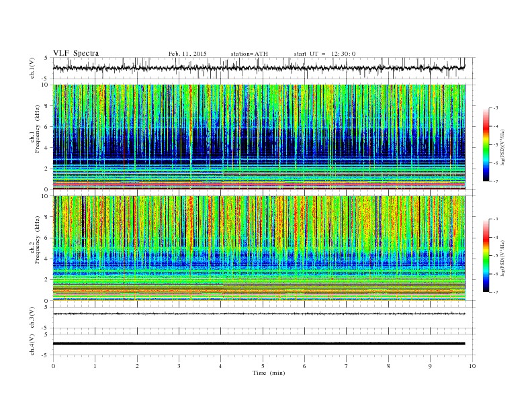Screen dimensions: 532x411
Task: Click inside the ch.2 spectrogram panel
Action: point(259,248)
